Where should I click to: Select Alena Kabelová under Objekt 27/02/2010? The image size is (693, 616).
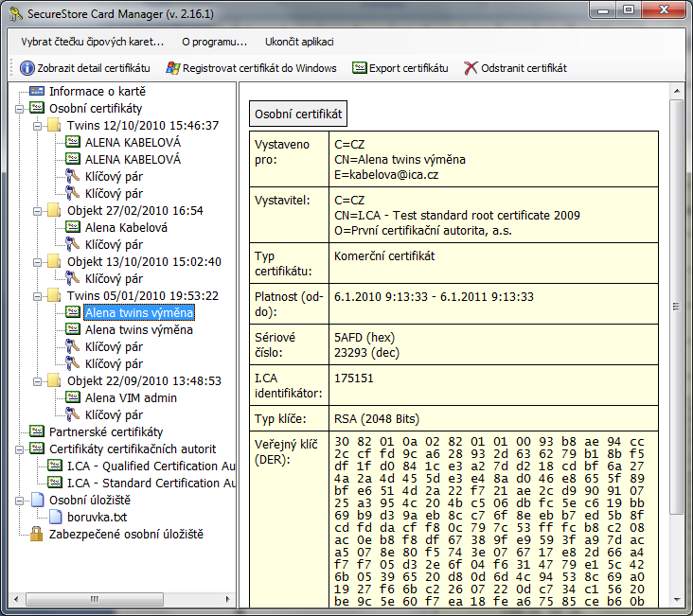click(126, 228)
